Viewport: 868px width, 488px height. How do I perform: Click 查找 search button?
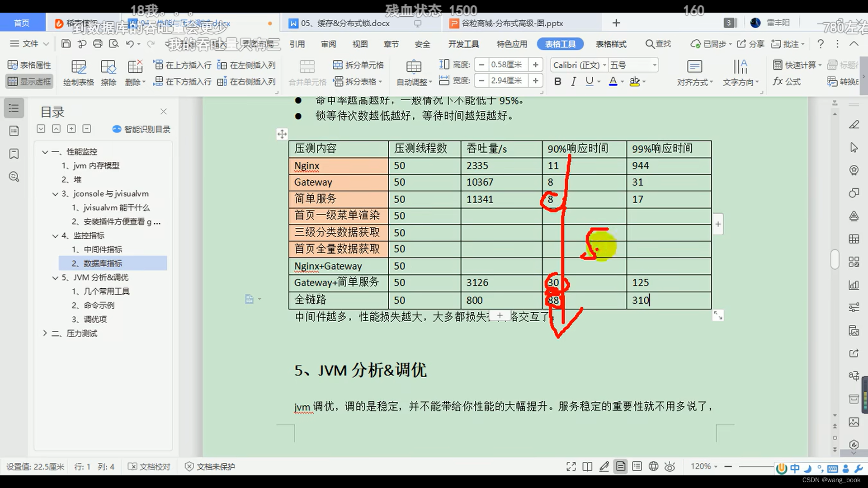point(658,44)
